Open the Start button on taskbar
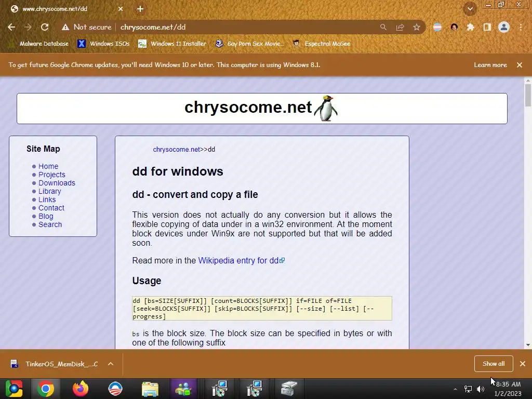 coord(14,389)
